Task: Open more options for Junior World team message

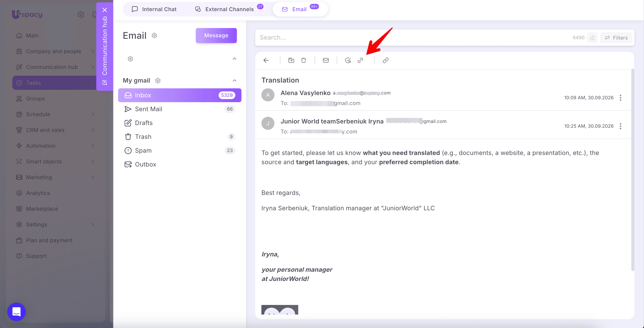Action: pos(620,126)
